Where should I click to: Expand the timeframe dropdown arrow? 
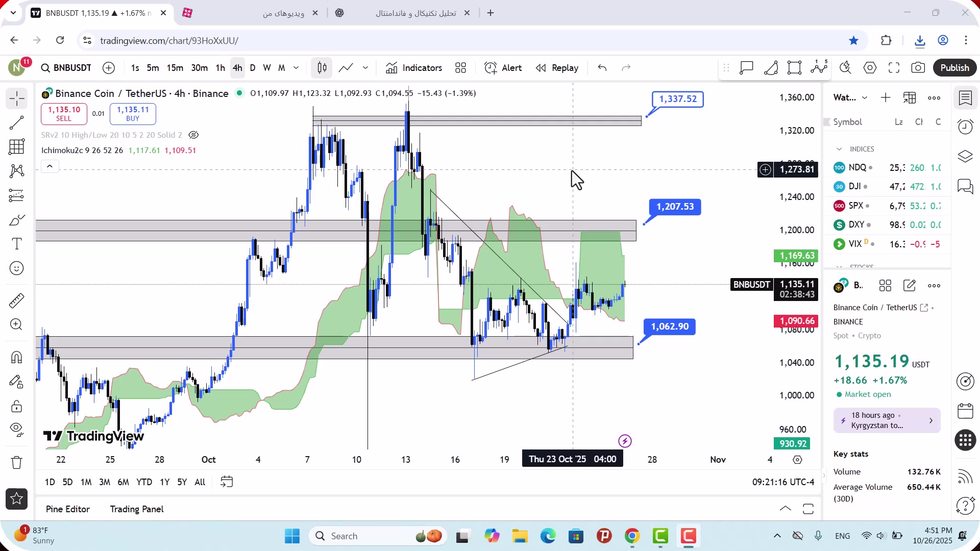click(296, 68)
